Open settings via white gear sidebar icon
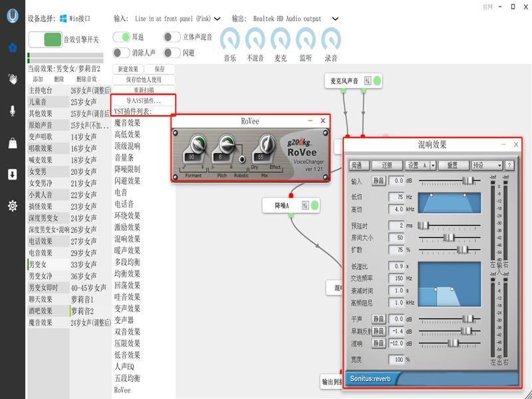The image size is (532, 399). click(x=13, y=205)
